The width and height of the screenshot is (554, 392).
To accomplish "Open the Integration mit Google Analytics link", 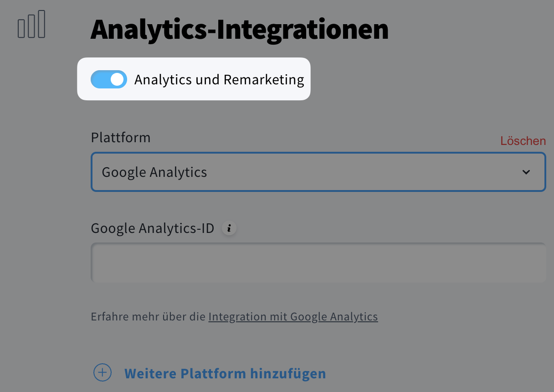I will (293, 316).
